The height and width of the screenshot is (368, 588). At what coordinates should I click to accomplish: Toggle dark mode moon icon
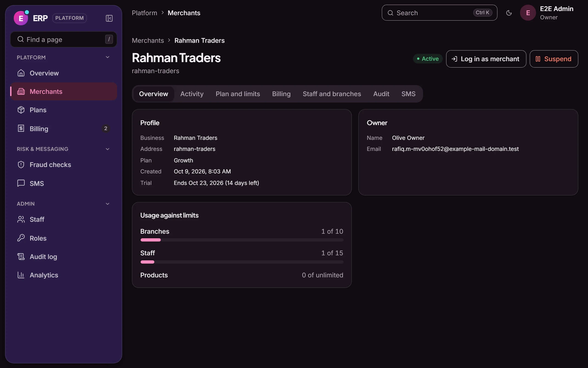[x=509, y=13]
